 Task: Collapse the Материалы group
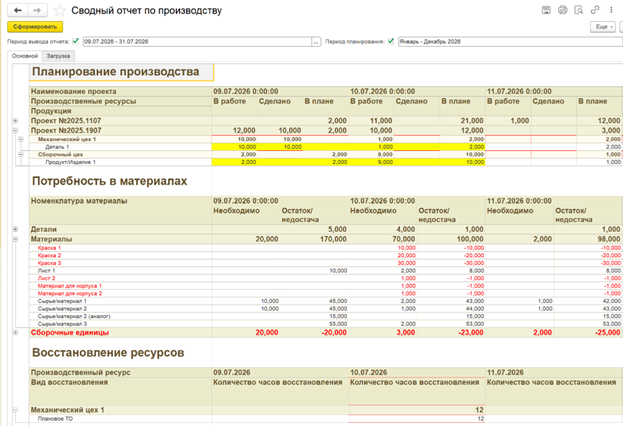[x=15, y=239]
